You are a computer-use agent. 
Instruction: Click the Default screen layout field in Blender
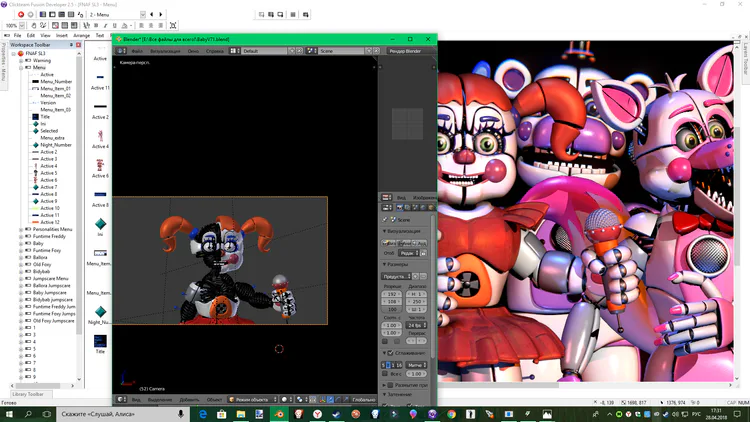[264, 51]
